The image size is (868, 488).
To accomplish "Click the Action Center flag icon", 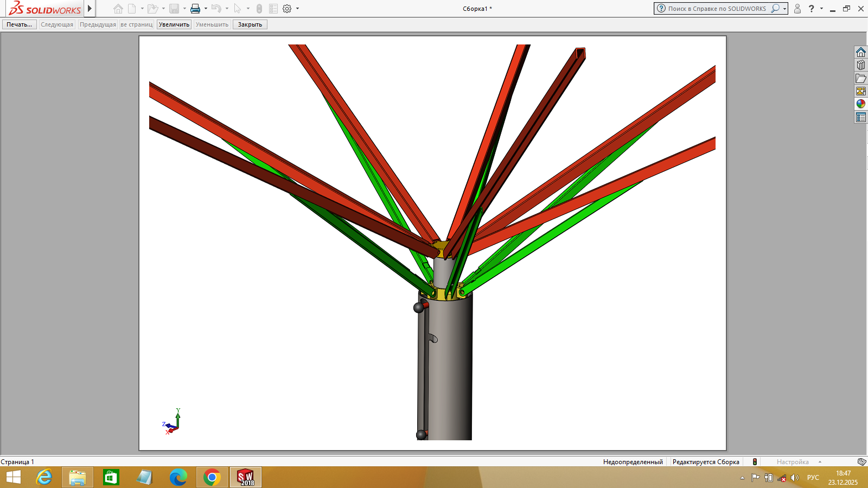I will (755, 478).
